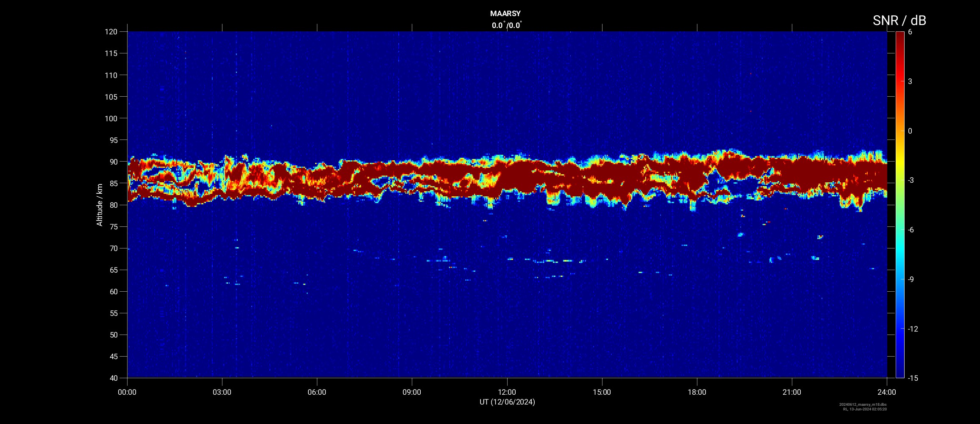Click the 95 km altitude tick label
Viewport: 980px width, 424px height.
pos(113,140)
